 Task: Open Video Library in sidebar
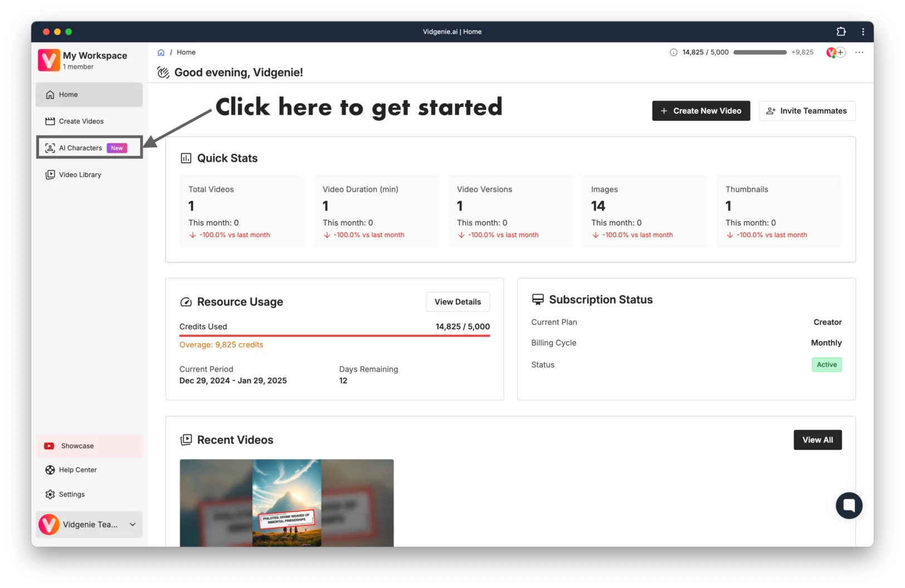(x=89, y=175)
